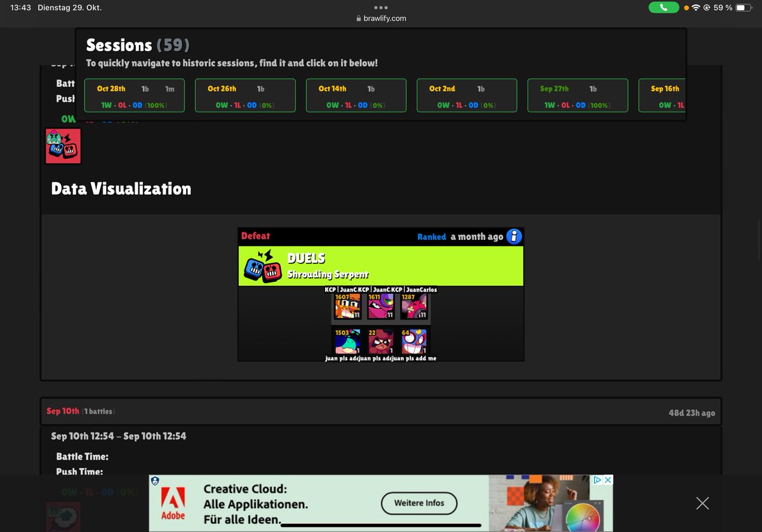Image resolution: width=762 pixels, height=532 pixels.
Task: Open the Oct 14th session card
Action: point(356,96)
